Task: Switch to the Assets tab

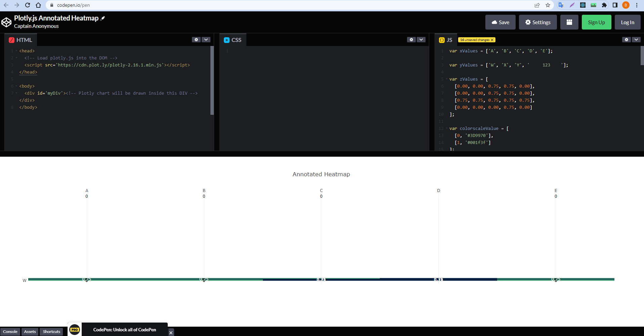Action: 30,331
